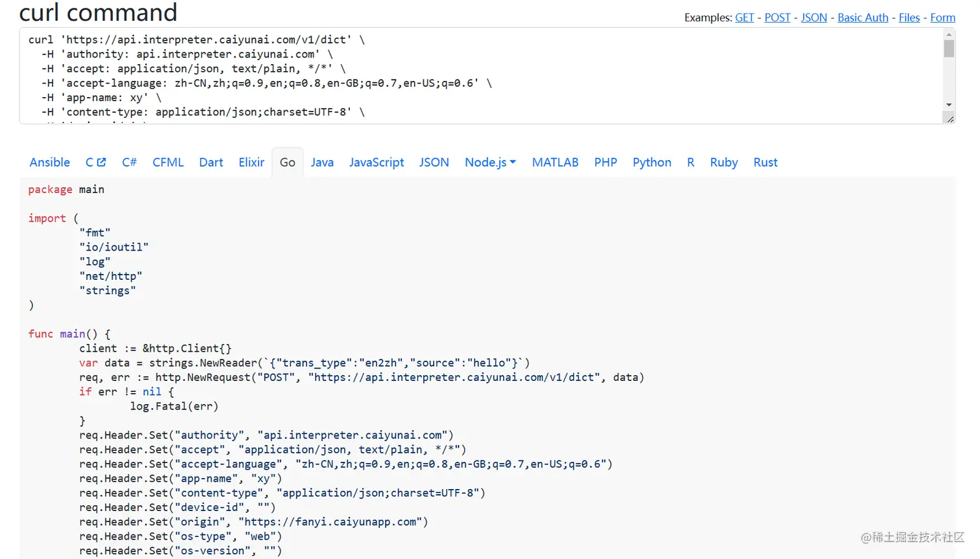980x559 pixels.
Task: Select the active Go tab
Action: click(287, 162)
